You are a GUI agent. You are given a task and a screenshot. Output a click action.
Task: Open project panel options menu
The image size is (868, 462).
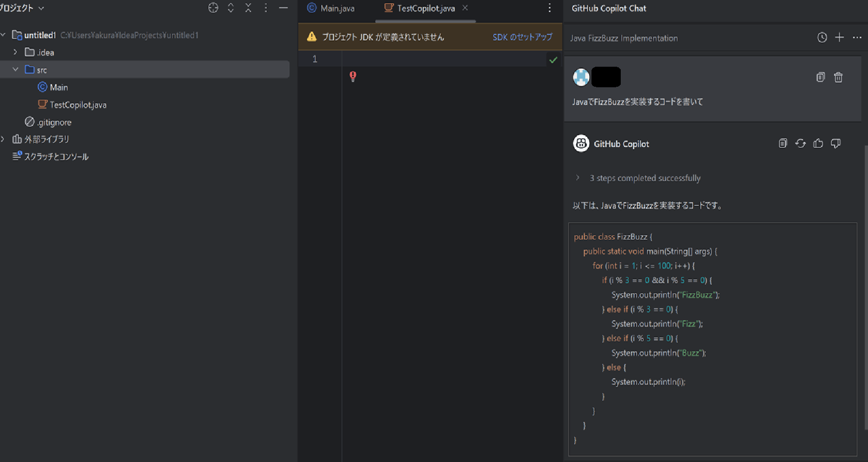(266, 8)
